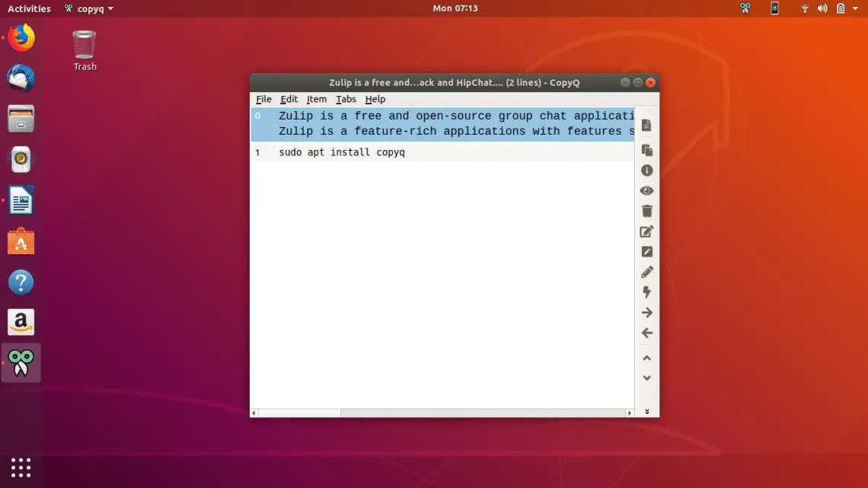The height and width of the screenshot is (488, 868).
Task: Click the right arrow Next tab icon
Action: click(646, 313)
